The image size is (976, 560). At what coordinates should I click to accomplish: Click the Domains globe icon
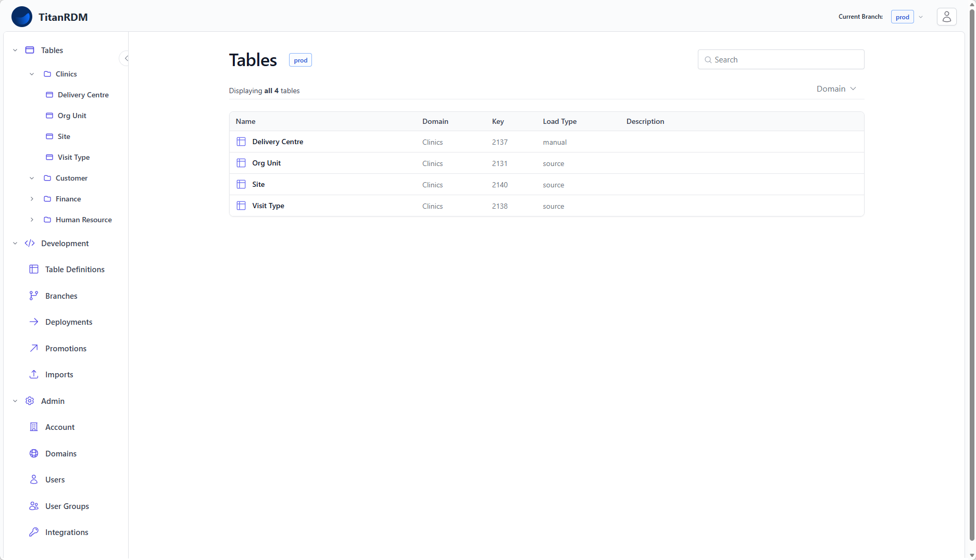click(34, 453)
